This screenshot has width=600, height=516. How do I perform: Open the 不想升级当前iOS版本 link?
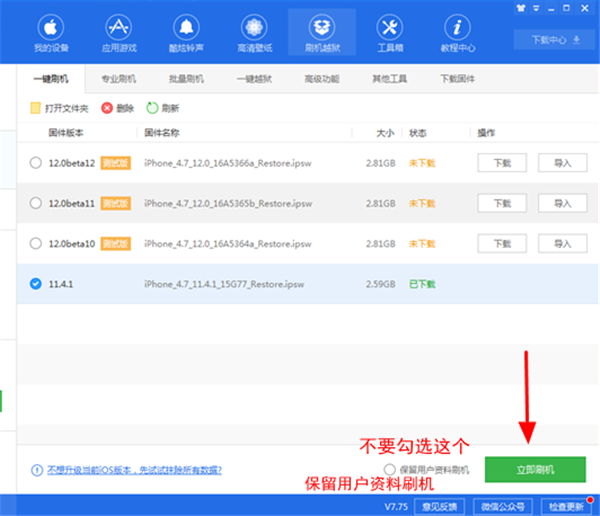tap(133, 469)
